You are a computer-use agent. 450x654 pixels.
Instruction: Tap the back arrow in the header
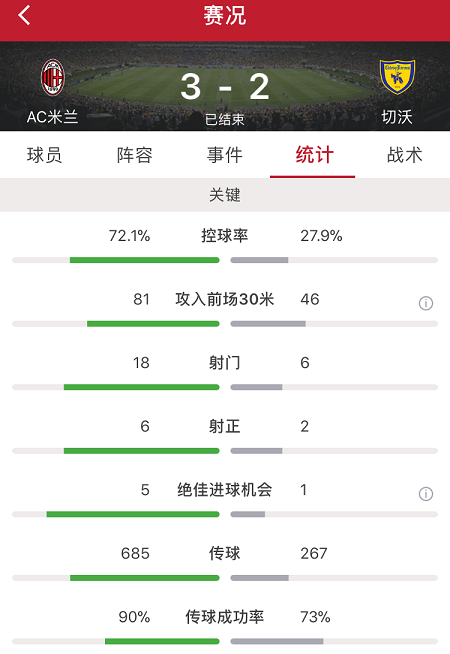pos(24,15)
